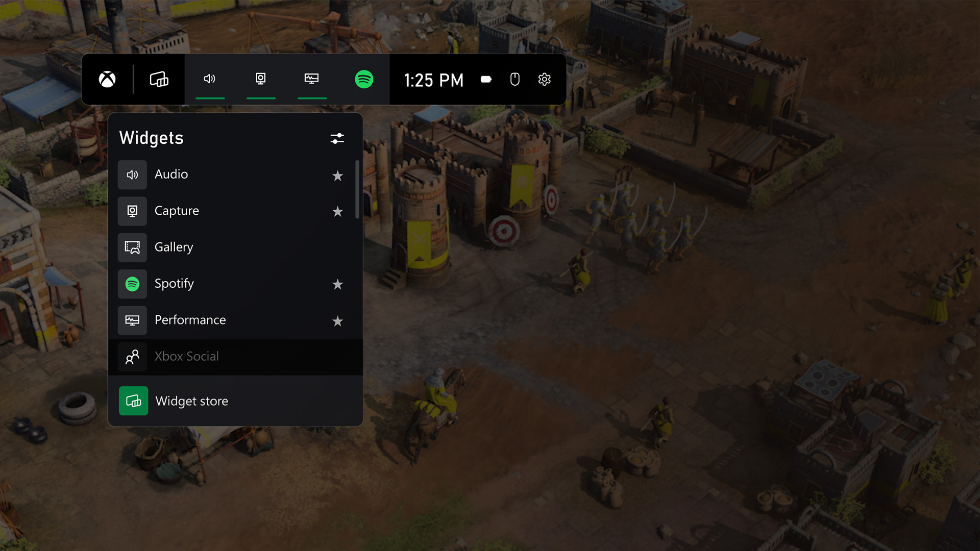Open the Snap/Multitasking panel
This screenshot has width=980, height=551.
[x=158, y=80]
